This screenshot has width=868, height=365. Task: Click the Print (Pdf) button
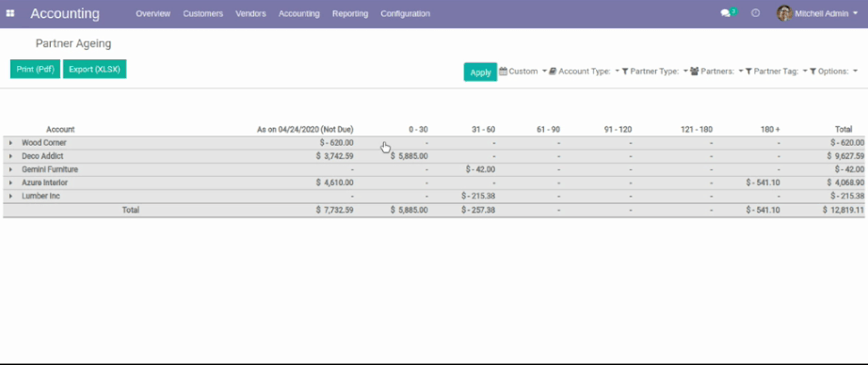pyautogui.click(x=36, y=69)
